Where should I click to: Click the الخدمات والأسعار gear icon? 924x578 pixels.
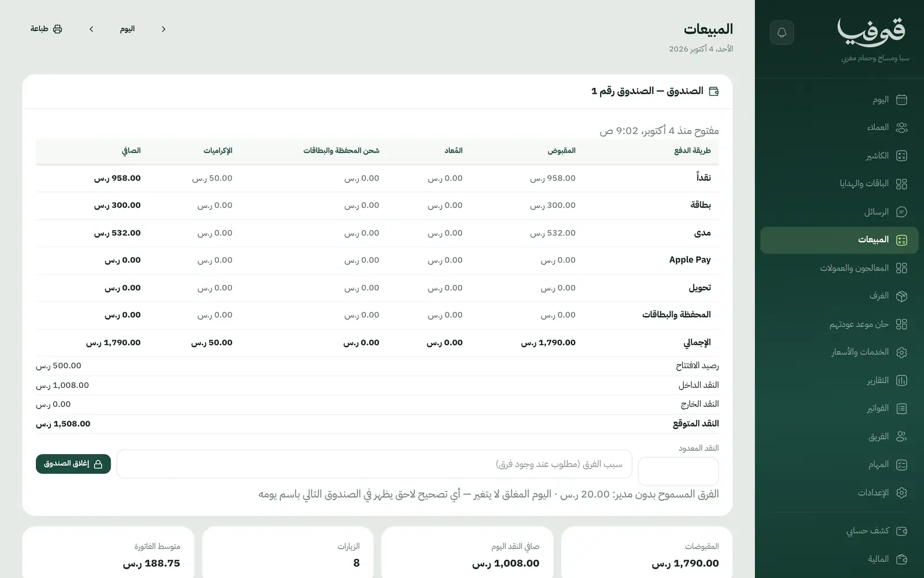[901, 352]
